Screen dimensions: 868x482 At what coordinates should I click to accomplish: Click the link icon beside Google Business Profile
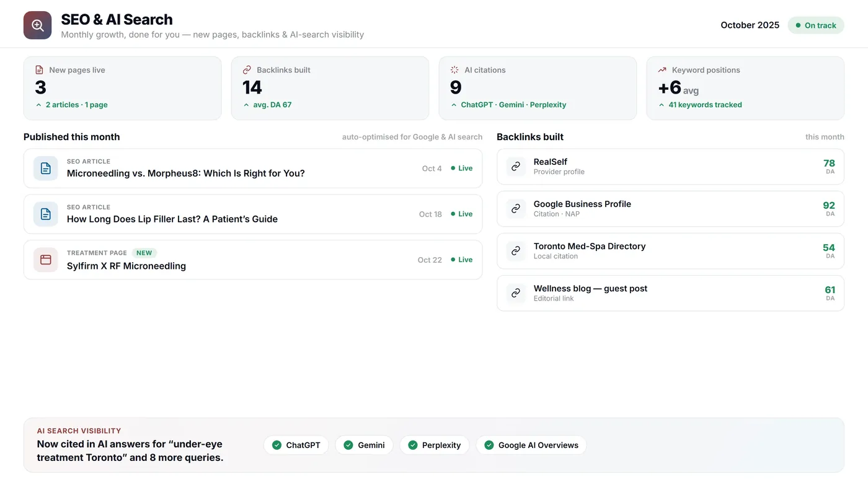point(516,208)
